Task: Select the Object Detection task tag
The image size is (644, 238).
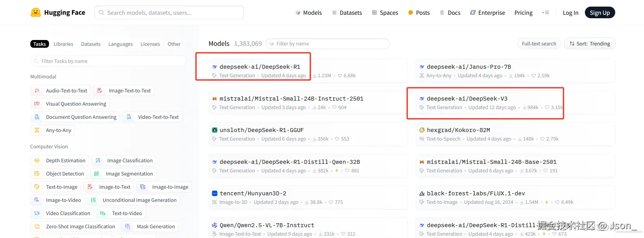Action: click(x=59, y=174)
